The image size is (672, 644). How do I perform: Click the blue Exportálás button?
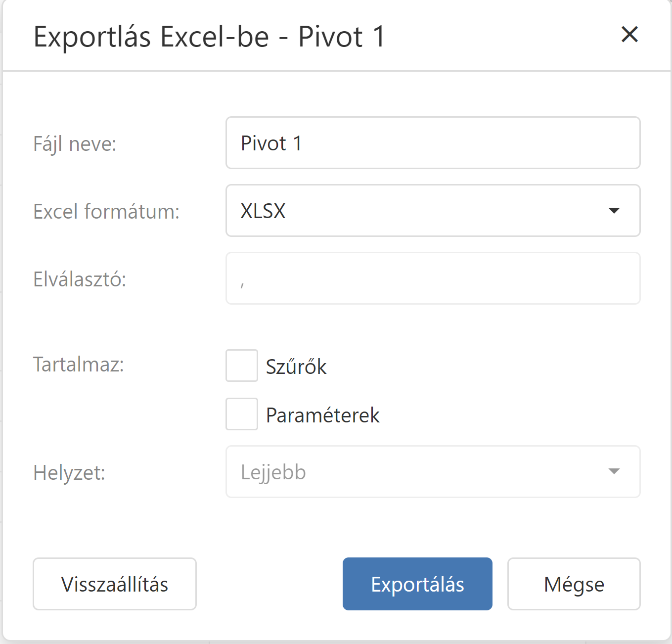[417, 584]
